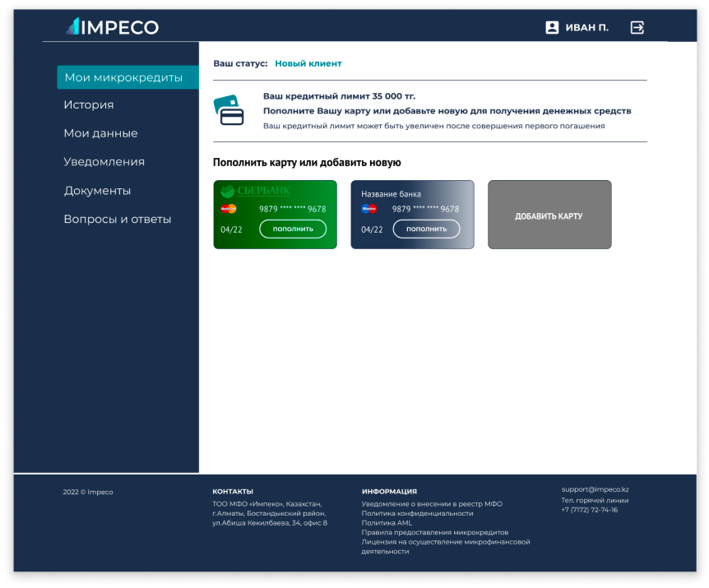709x588 pixels.
Task: Open the user profile icon
Action: coord(552,28)
